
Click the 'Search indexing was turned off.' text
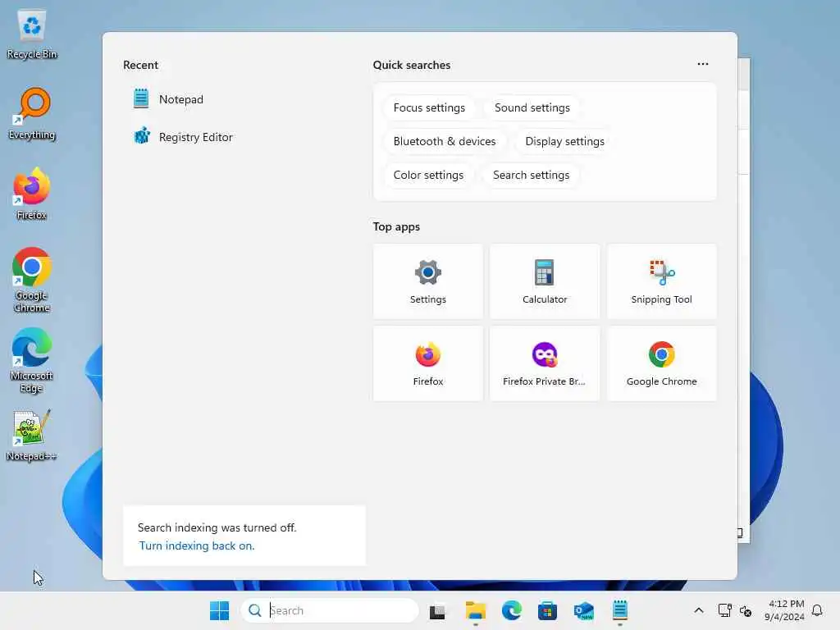217,527
